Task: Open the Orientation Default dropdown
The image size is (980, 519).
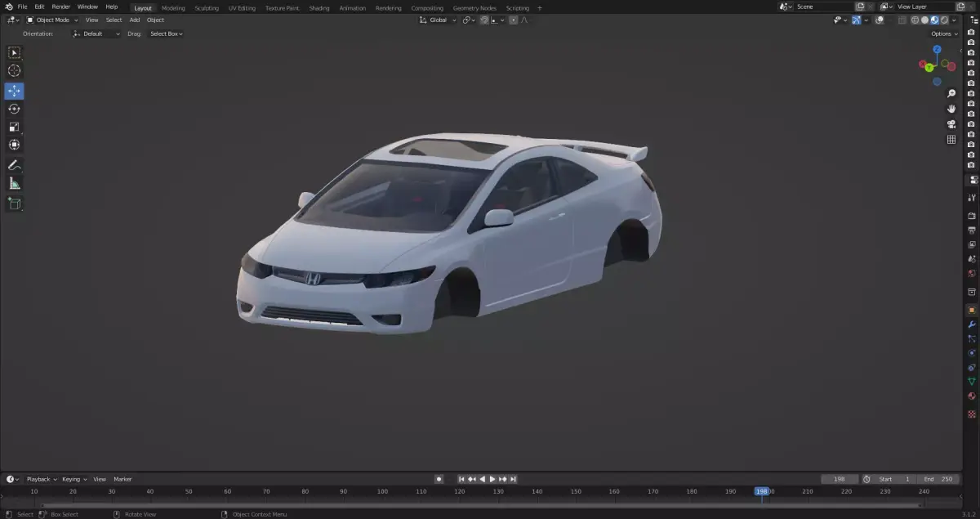Action: coord(96,34)
